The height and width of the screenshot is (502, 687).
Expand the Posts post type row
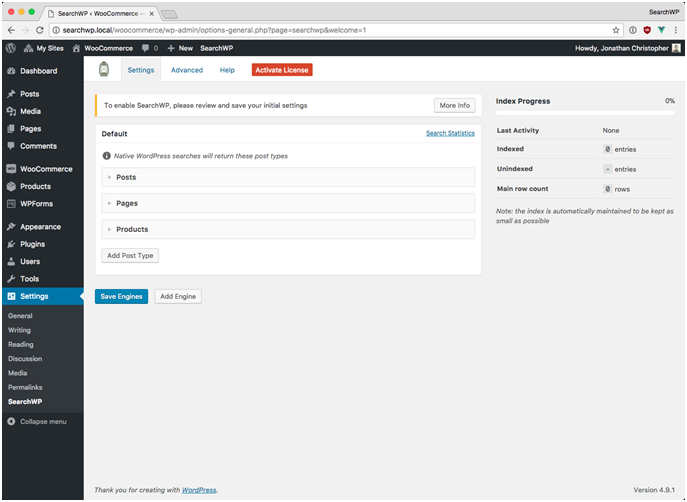[x=288, y=177]
